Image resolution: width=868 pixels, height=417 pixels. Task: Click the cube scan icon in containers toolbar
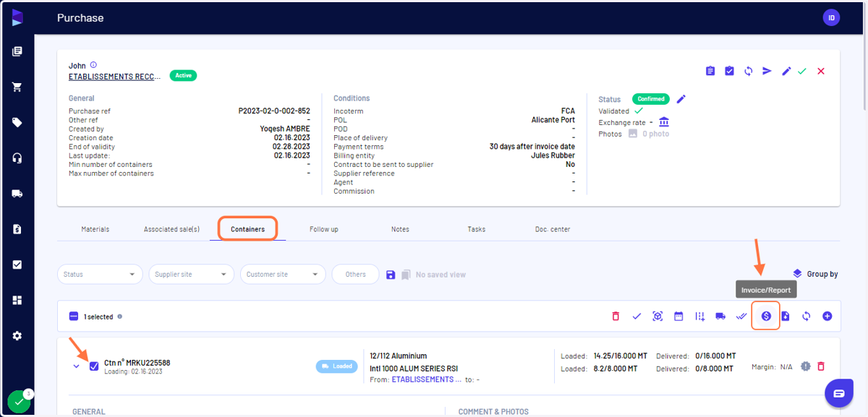pyautogui.click(x=658, y=317)
